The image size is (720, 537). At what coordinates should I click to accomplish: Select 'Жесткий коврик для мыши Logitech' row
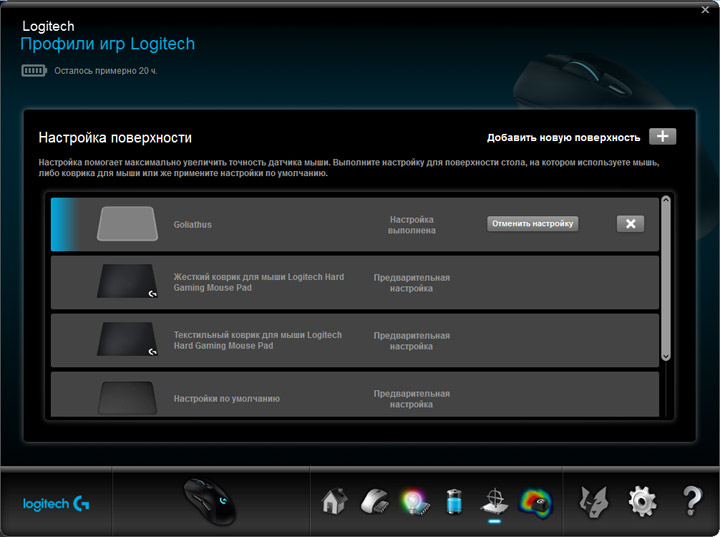click(x=354, y=282)
